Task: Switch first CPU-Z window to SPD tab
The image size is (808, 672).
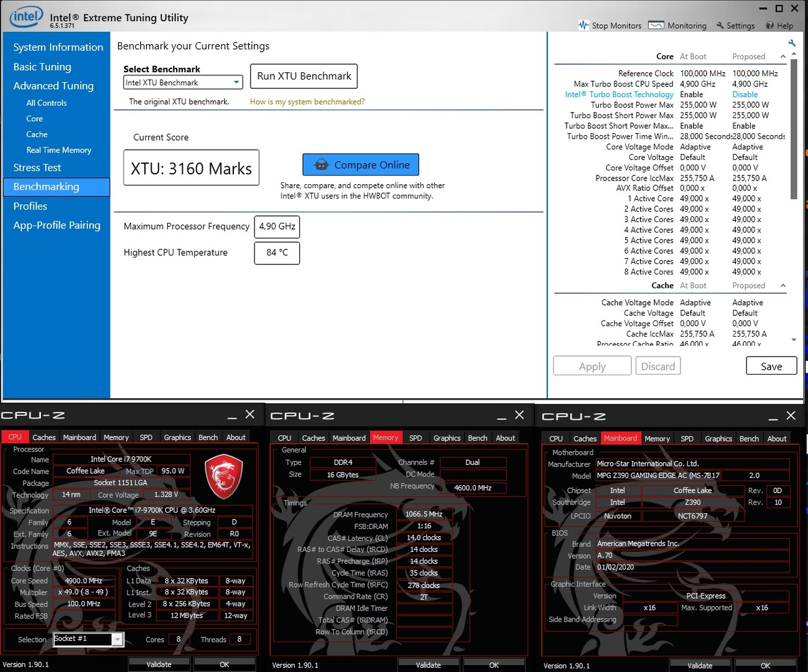Action: tap(146, 437)
